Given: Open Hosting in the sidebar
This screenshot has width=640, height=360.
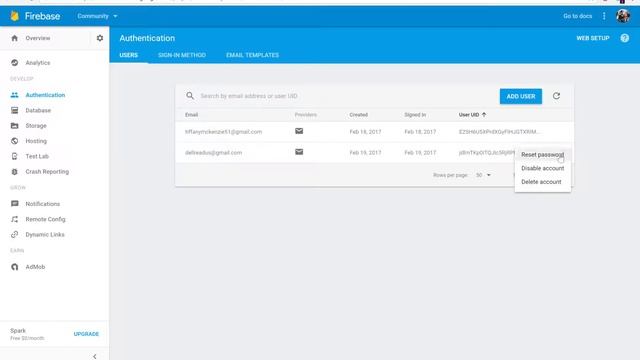Looking at the screenshot, I should 36,141.
